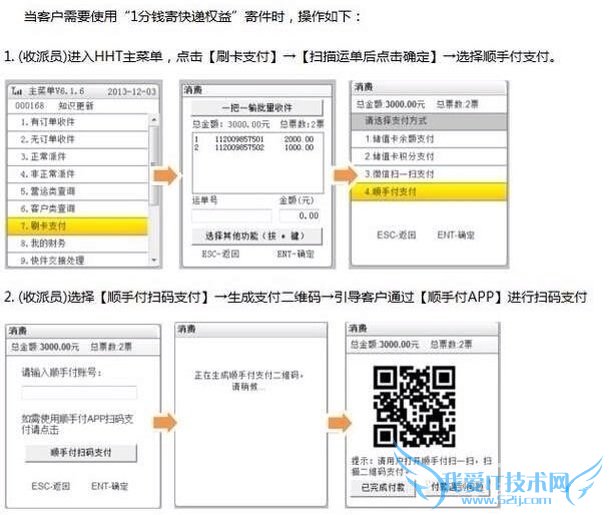
Task: Select waybill row 112009857502
Action: point(256,148)
